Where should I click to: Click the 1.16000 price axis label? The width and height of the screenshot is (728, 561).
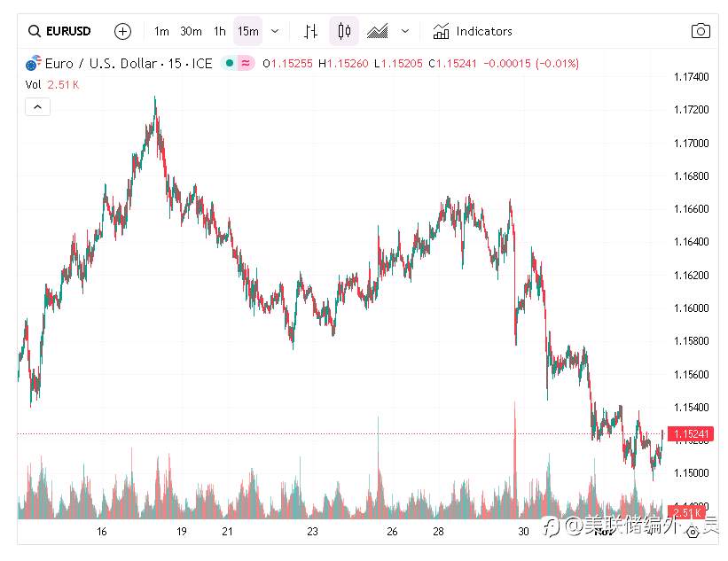pos(692,308)
